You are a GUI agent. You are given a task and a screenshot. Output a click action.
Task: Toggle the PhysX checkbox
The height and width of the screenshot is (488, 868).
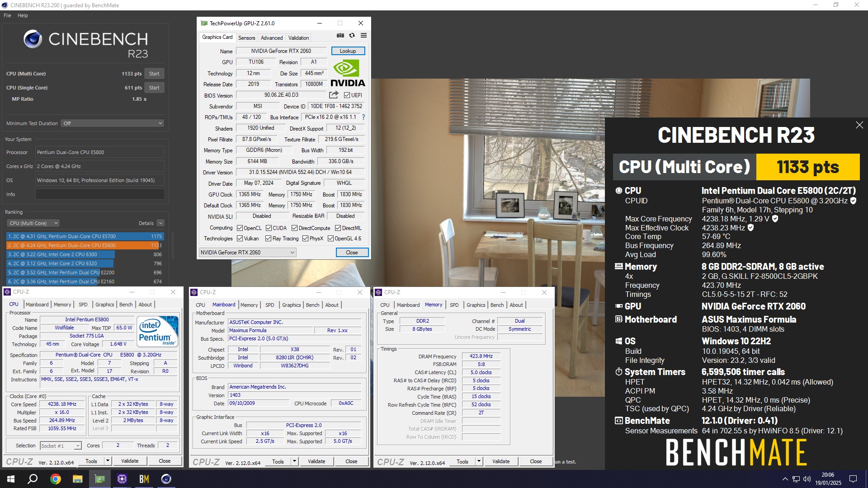(x=305, y=239)
